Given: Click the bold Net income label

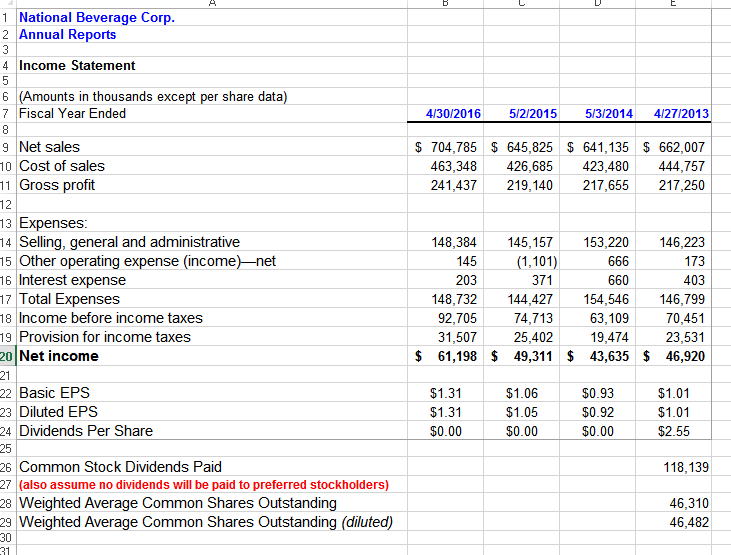Looking at the screenshot, I should [59, 356].
